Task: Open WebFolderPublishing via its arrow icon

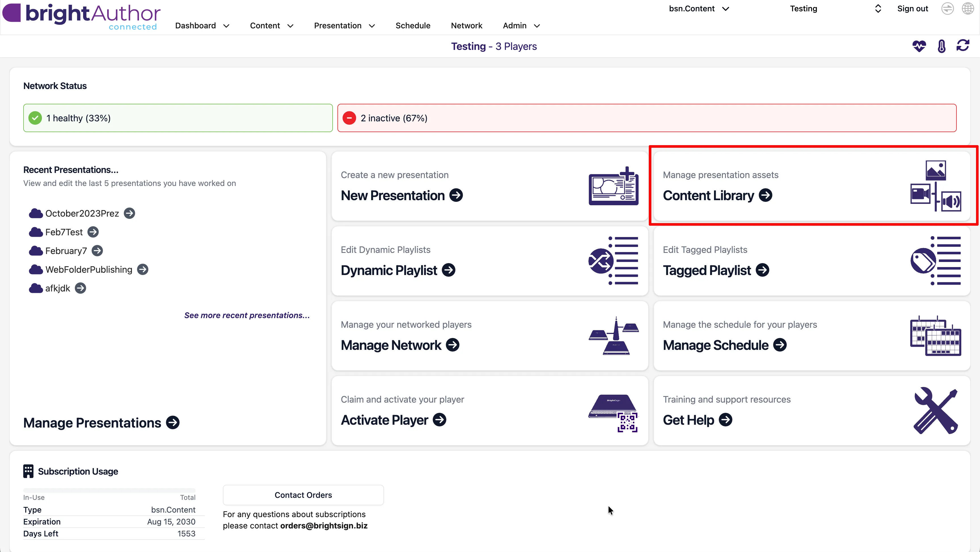Action: click(143, 269)
